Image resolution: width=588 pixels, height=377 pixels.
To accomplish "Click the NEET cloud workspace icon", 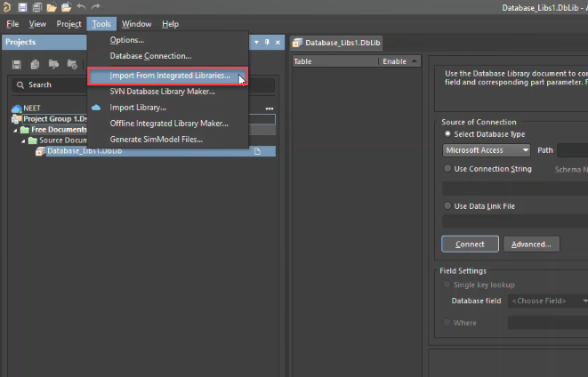I will pos(17,108).
